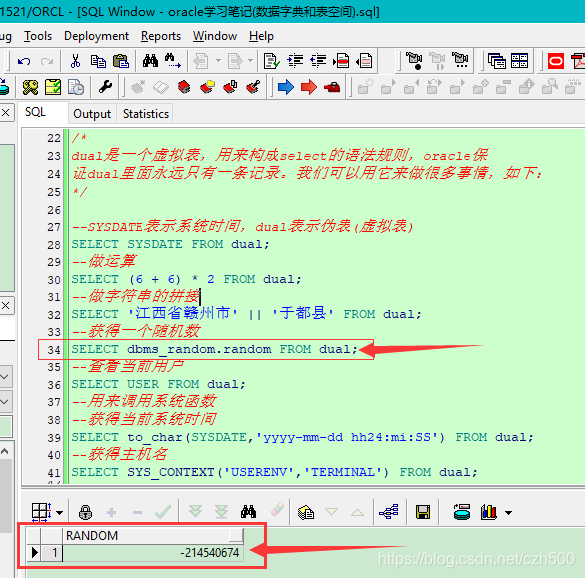
Task: Click the Copy icon in toolbar
Action: click(98, 61)
